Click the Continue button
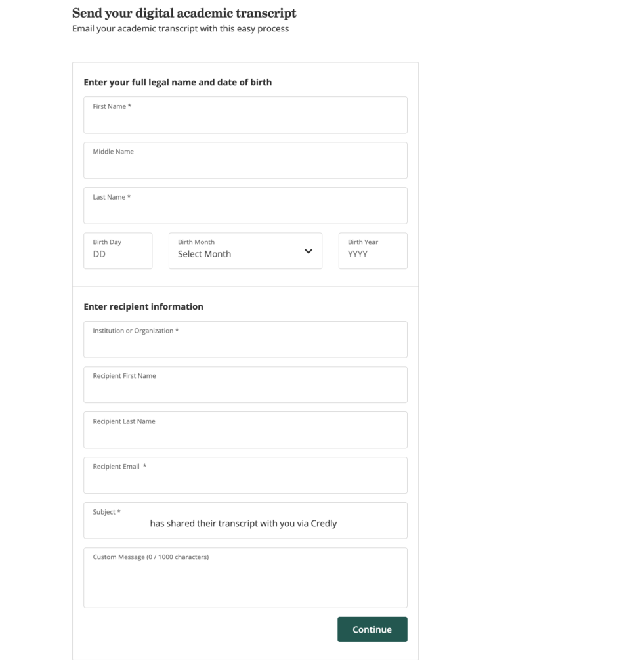 point(372,629)
